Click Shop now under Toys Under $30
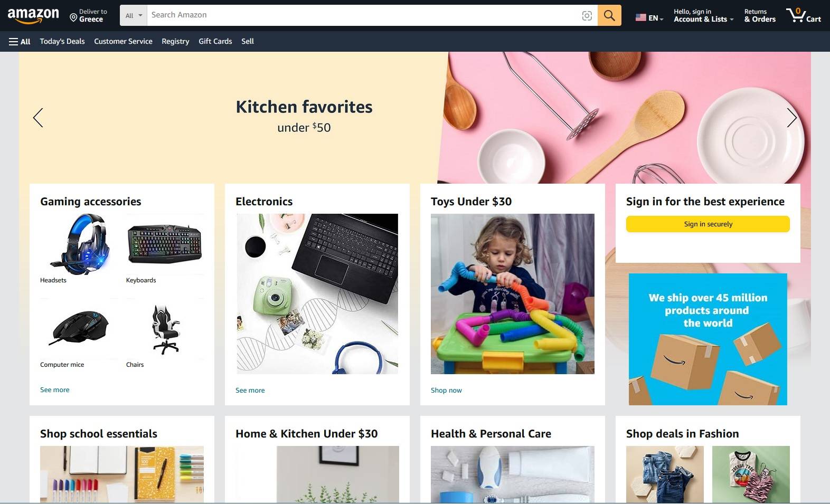Image resolution: width=830 pixels, height=504 pixels. click(446, 390)
